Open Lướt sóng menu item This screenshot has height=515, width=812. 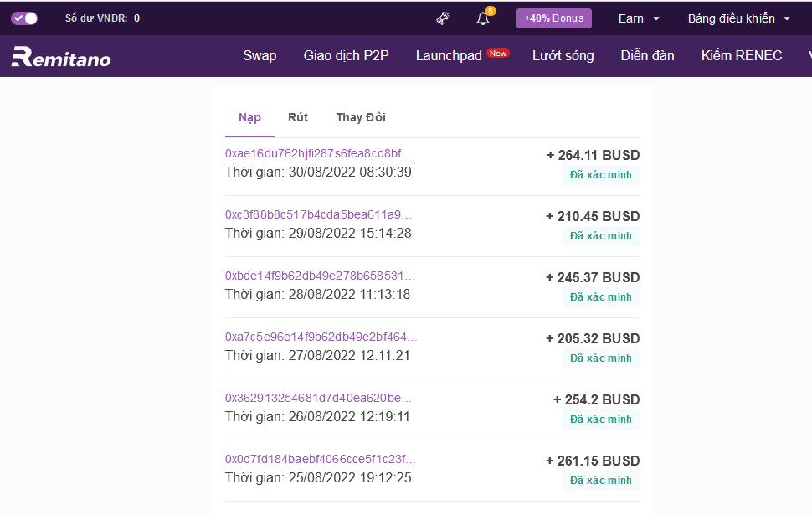(x=563, y=55)
